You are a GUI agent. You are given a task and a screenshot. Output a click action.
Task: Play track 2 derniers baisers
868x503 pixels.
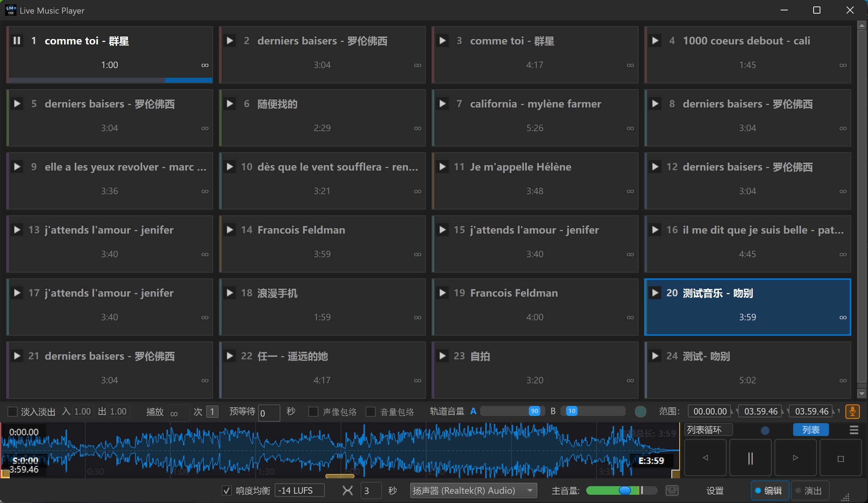click(230, 40)
